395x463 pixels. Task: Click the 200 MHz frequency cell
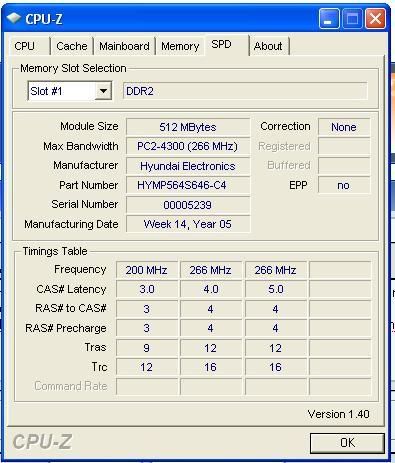[147, 270]
